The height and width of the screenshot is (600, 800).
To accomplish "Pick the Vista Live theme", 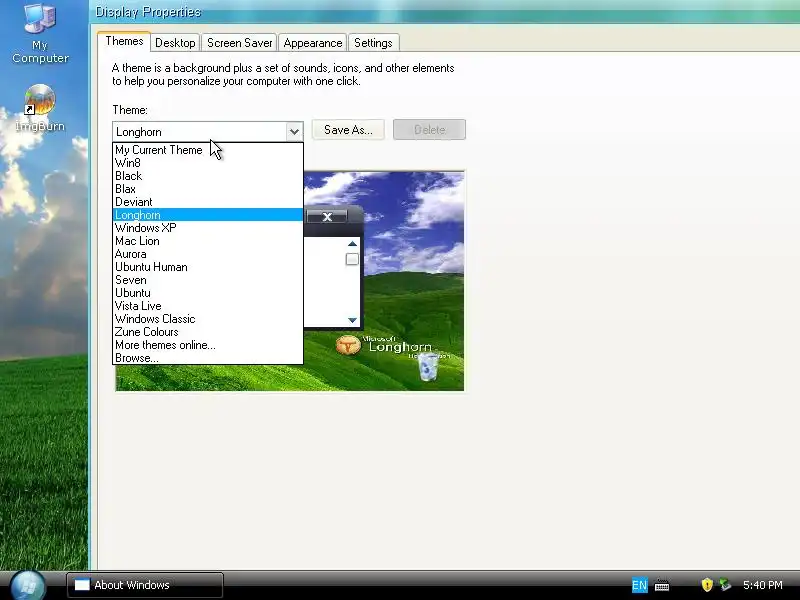I will tap(208, 306).
